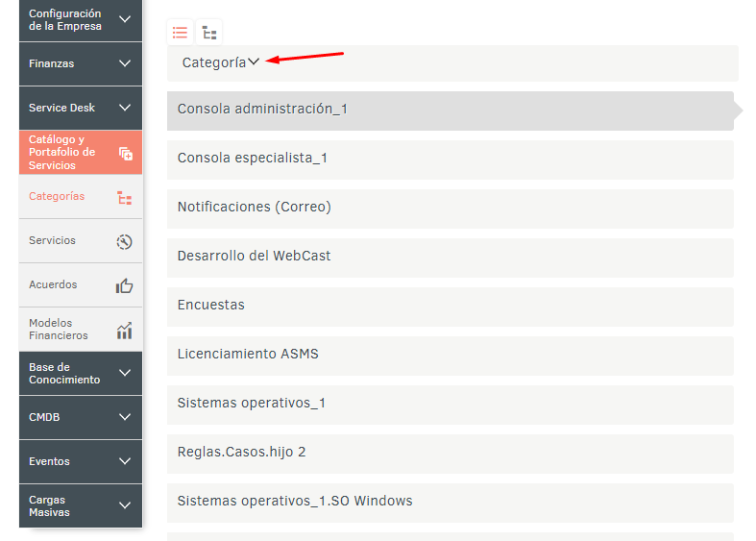This screenshot has height=541, width=756.
Task: Select Notificaciones (Correo) category
Action: tap(451, 209)
